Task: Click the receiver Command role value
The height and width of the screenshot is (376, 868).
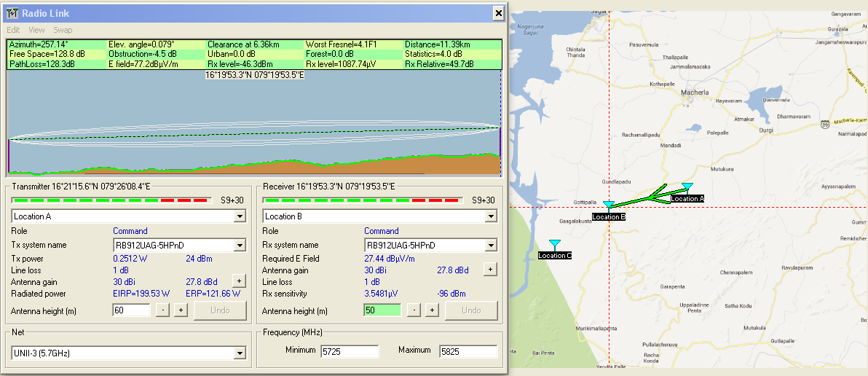Action: (382, 231)
